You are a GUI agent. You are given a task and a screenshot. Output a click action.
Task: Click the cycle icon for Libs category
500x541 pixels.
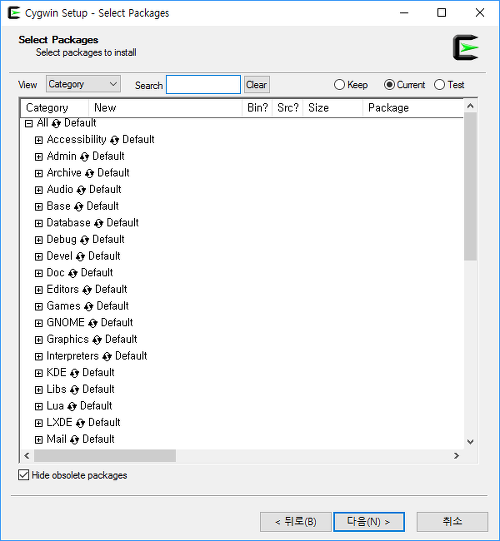tap(74, 390)
